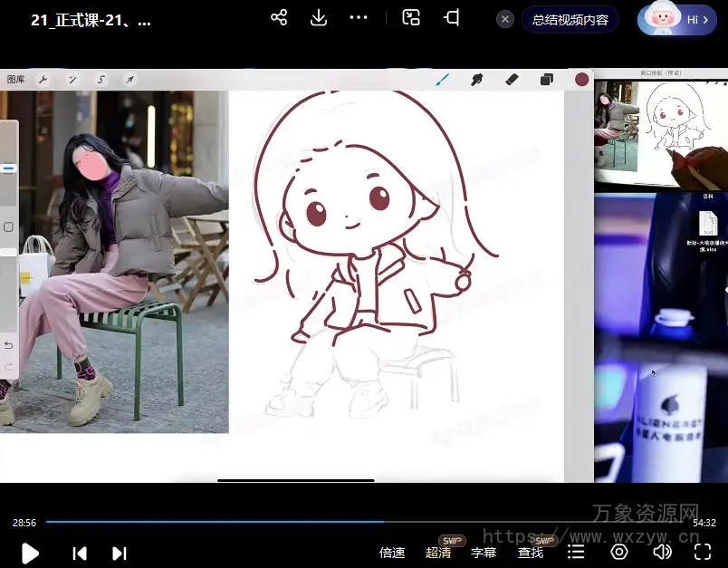
Task: Enter fullscreen mode
Action: tap(703, 553)
